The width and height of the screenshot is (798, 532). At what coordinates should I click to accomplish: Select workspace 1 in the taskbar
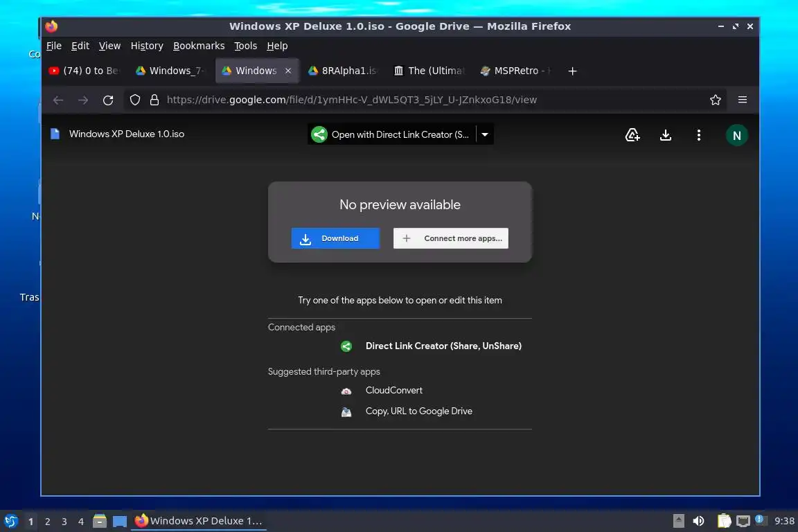(30, 522)
